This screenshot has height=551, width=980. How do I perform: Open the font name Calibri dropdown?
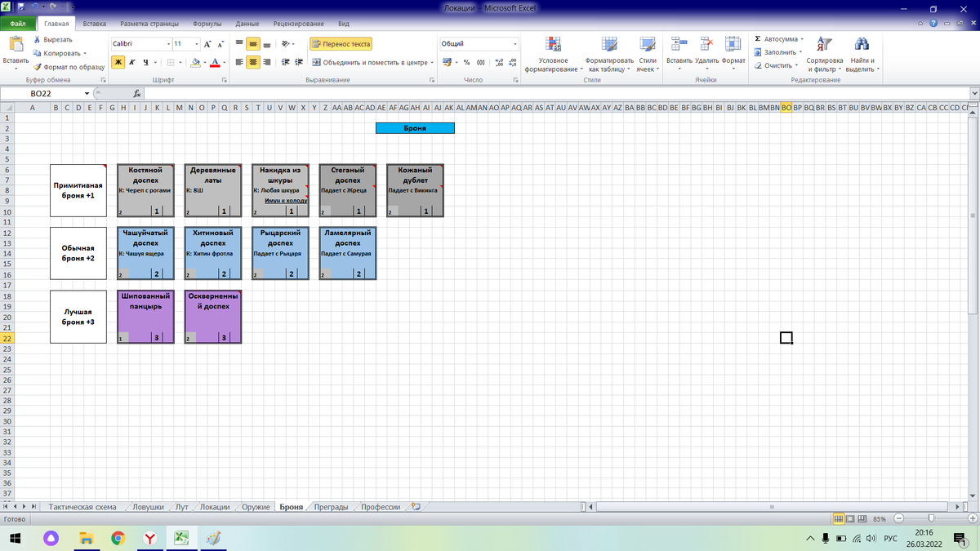[x=169, y=43]
